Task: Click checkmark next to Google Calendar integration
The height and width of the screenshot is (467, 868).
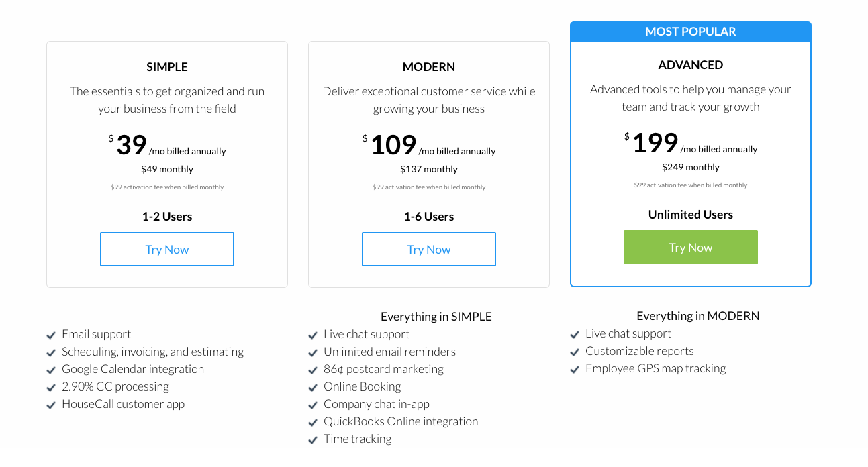Action: coord(51,370)
